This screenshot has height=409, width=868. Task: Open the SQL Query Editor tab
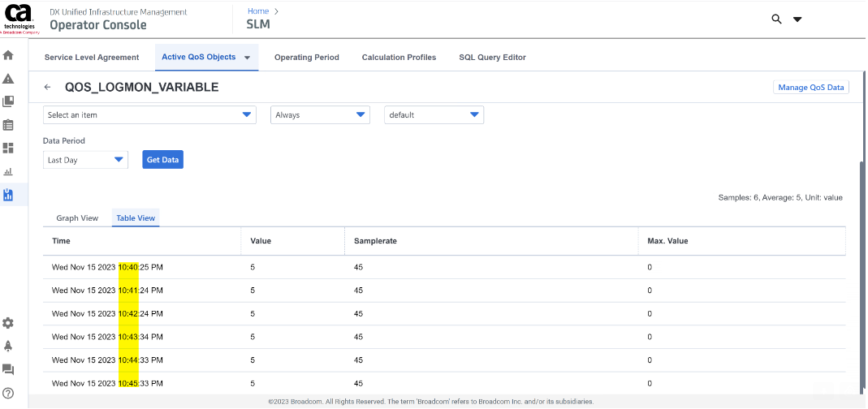[x=492, y=58]
